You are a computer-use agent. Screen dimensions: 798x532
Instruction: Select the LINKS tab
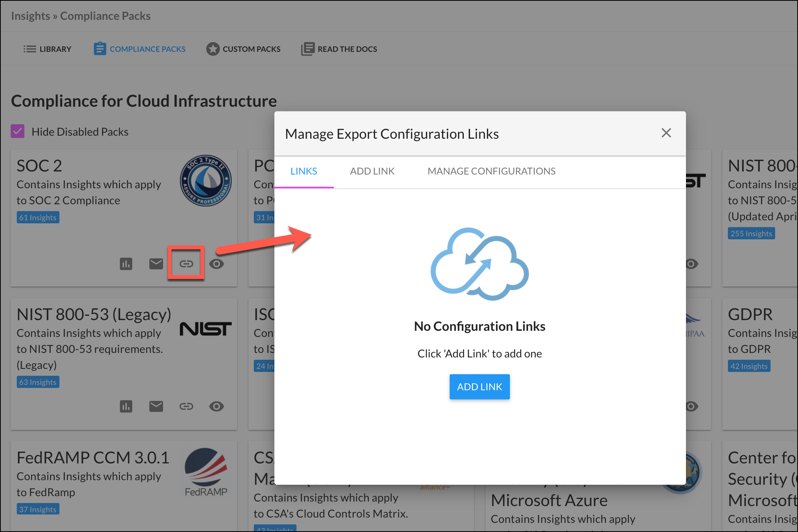point(304,171)
